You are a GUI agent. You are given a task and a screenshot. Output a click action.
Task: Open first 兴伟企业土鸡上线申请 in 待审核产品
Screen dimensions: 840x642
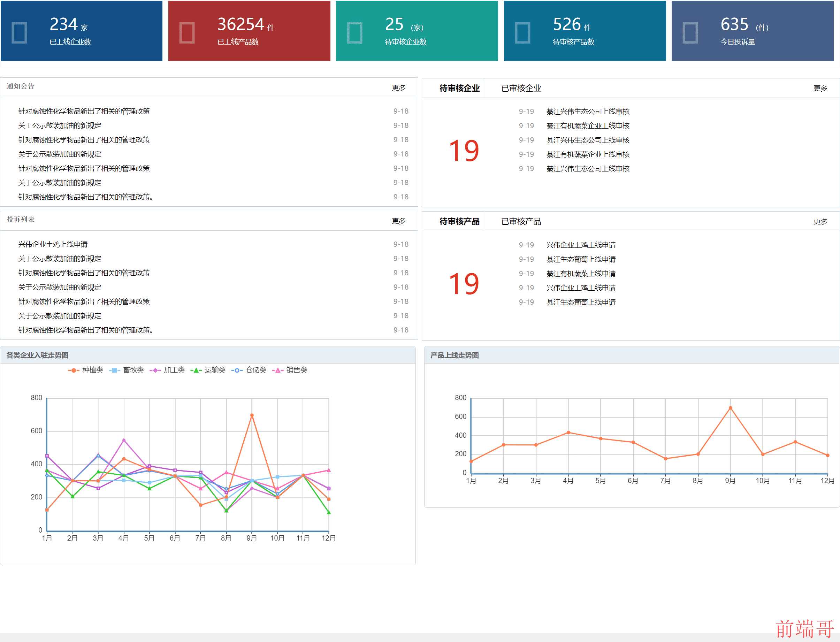pos(581,245)
